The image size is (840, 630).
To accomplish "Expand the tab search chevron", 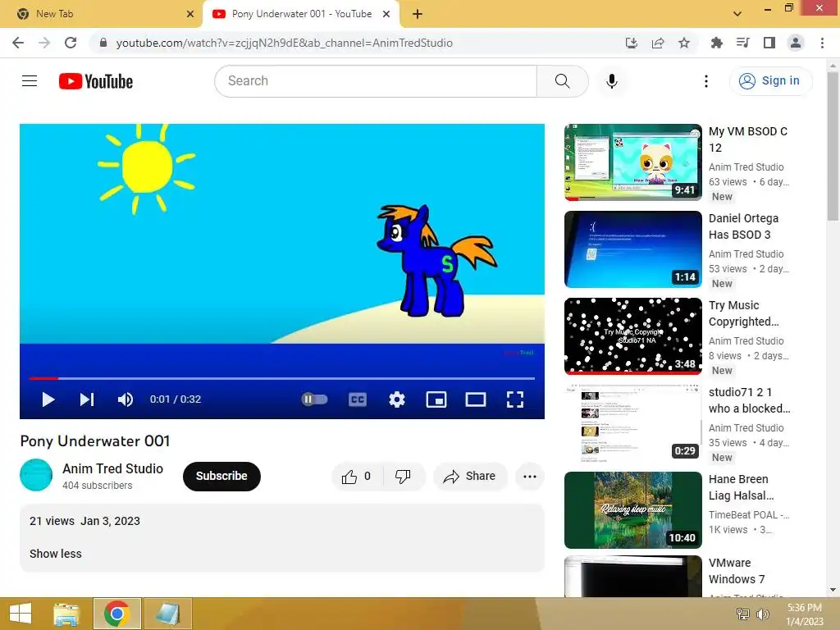I will click(x=737, y=14).
